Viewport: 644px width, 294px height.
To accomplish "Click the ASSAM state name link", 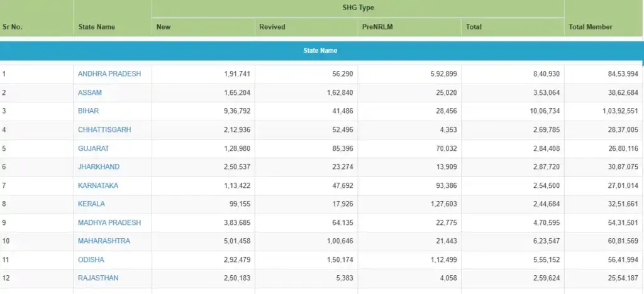I will coord(89,92).
